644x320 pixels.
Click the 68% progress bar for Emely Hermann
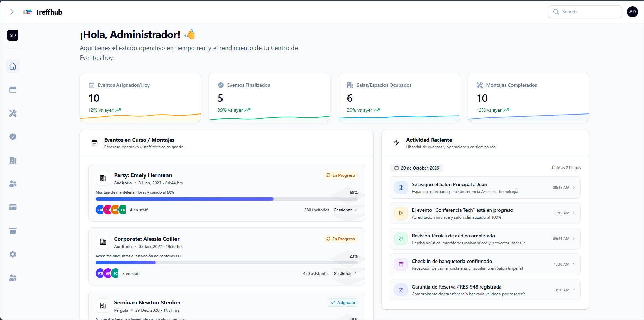pos(227,199)
